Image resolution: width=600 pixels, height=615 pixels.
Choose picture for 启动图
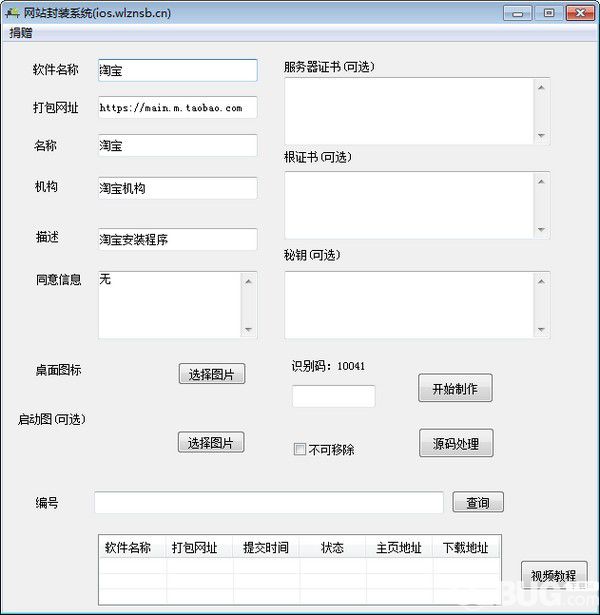coord(211,442)
